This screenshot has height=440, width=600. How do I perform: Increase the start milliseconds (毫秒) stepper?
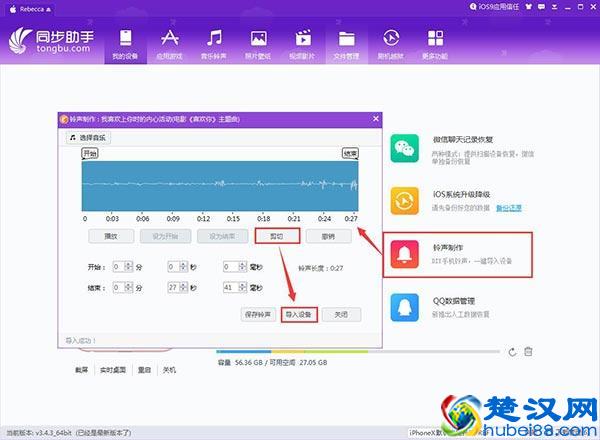coord(242,264)
